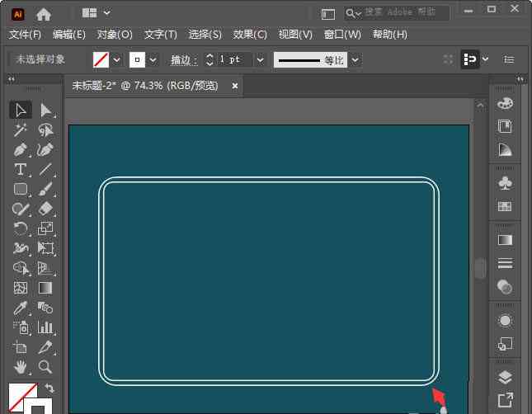Click the fill color box in control bar
The width and height of the screenshot is (532, 414).
pyautogui.click(x=101, y=59)
